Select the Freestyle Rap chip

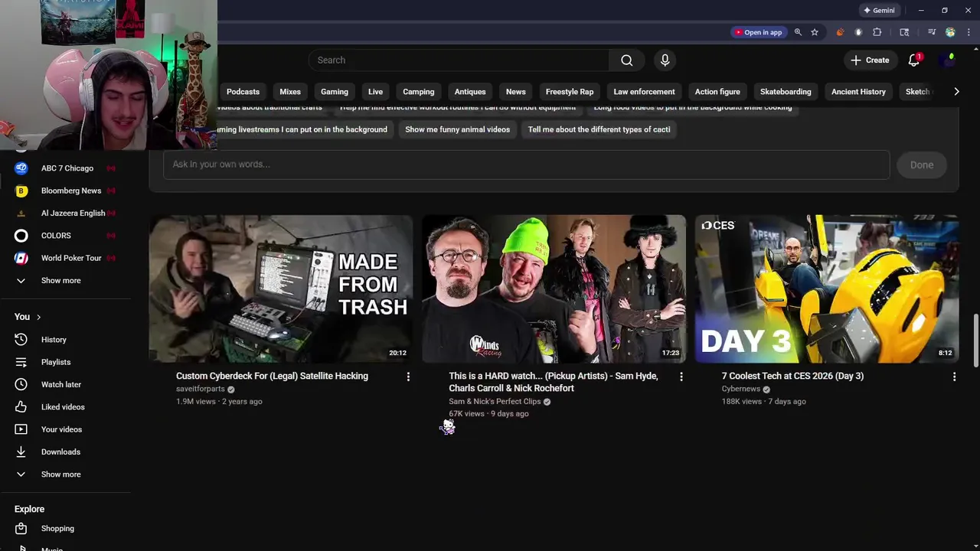[x=570, y=92]
